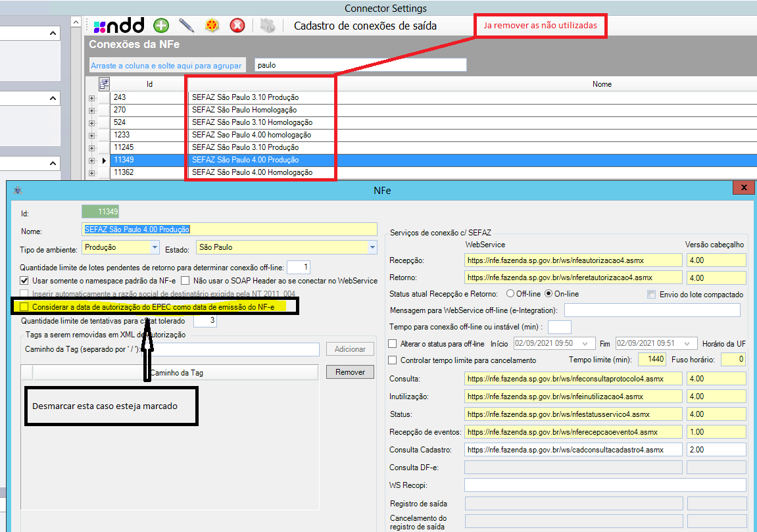Check 'Considerar a data de autorização do EPEC'
Screen dimensions: 757x532
tap(25, 306)
